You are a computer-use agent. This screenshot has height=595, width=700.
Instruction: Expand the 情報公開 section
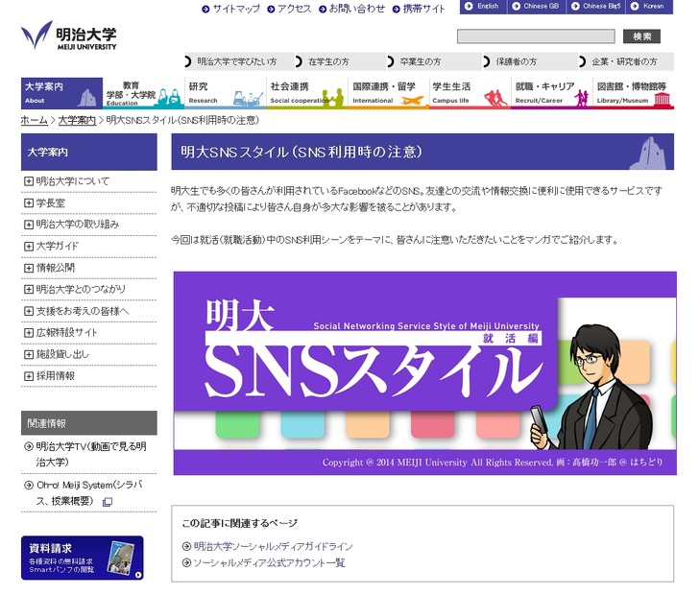(x=29, y=268)
